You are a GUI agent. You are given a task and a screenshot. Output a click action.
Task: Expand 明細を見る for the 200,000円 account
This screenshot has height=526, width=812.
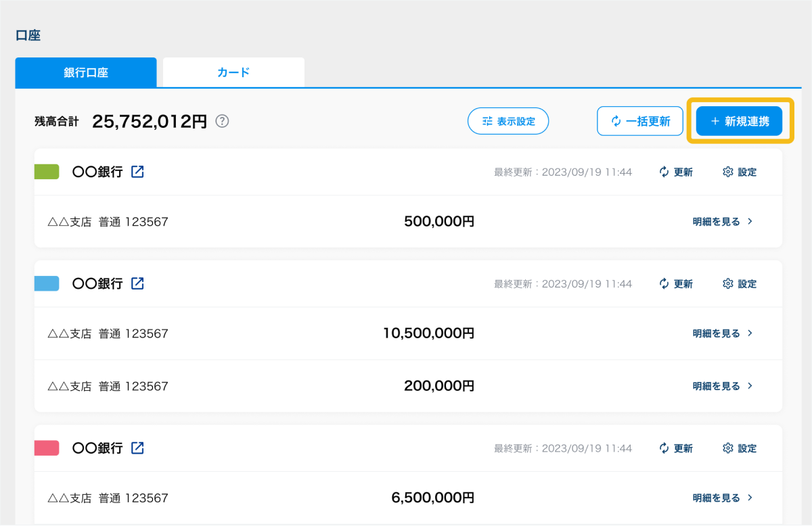click(722, 386)
